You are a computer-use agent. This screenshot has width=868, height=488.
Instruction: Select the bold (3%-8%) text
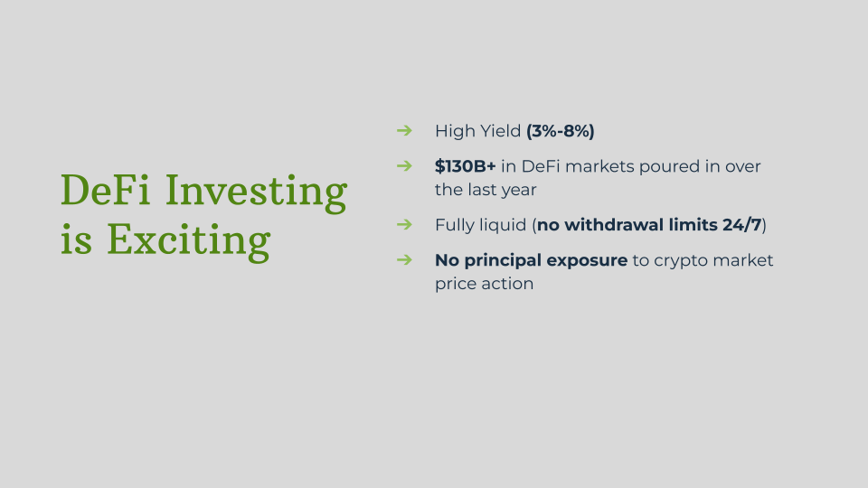coord(561,131)
